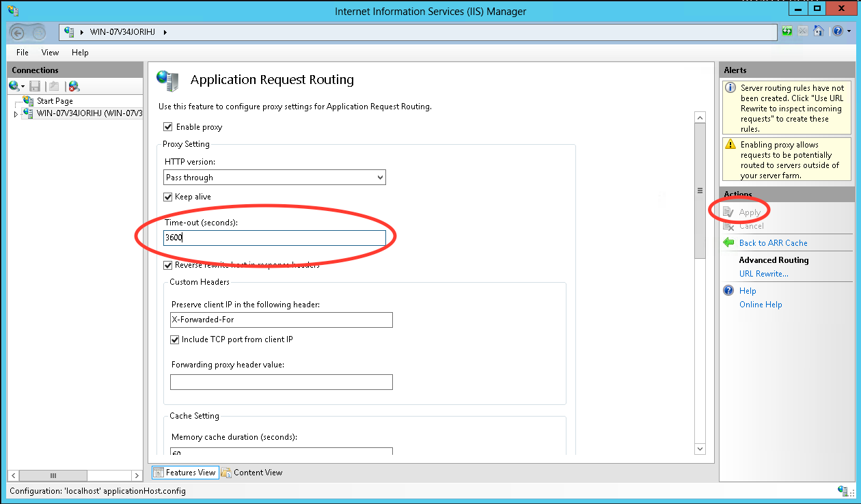861x504 pixels.
Task: Click the Preserve client IP header field
Action: 282,320
